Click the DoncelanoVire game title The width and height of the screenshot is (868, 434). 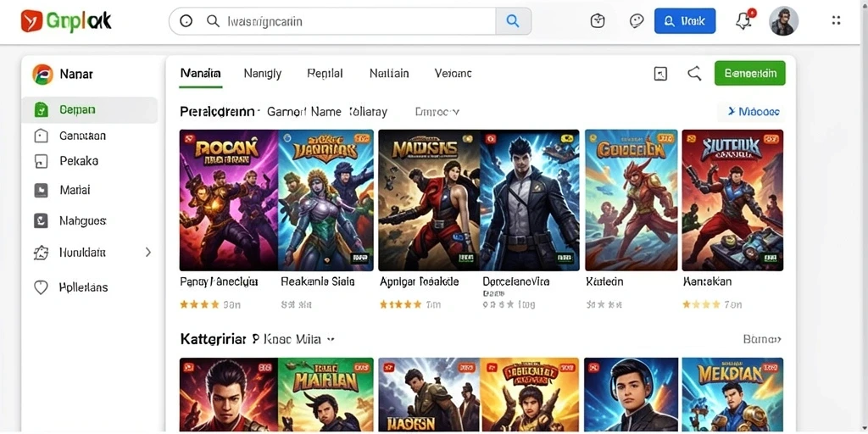(x=516, y=281)
